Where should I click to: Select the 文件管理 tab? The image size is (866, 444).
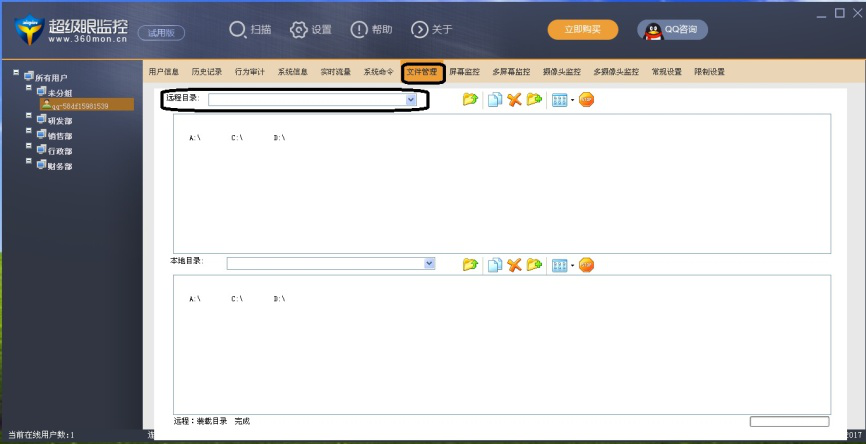(423, 72)
